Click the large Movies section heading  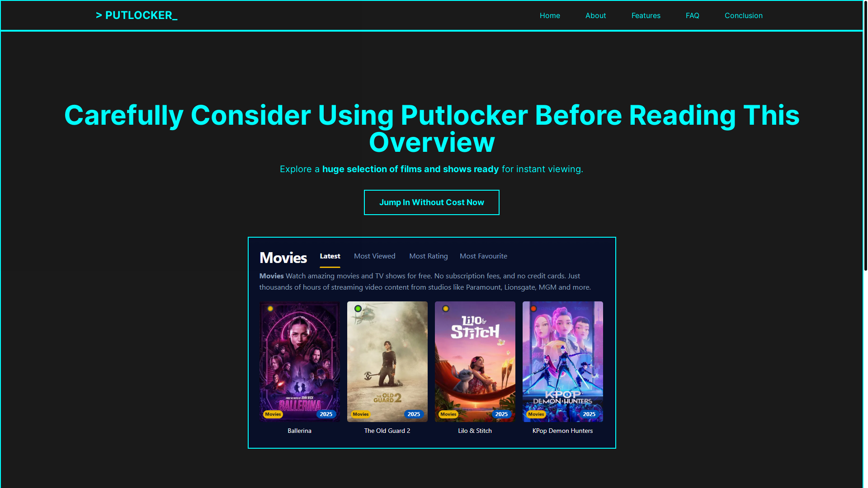tap(283, 258)
